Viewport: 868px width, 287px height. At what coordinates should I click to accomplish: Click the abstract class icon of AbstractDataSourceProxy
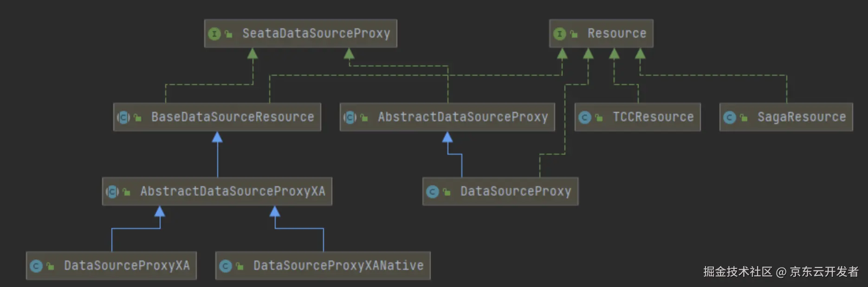(x=350, y=117)
